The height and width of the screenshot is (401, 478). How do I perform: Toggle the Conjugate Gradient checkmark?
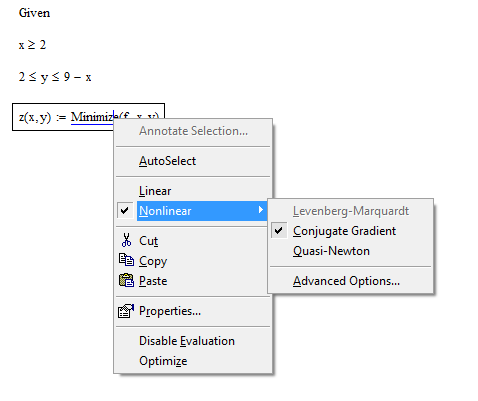tap(279, 231)
